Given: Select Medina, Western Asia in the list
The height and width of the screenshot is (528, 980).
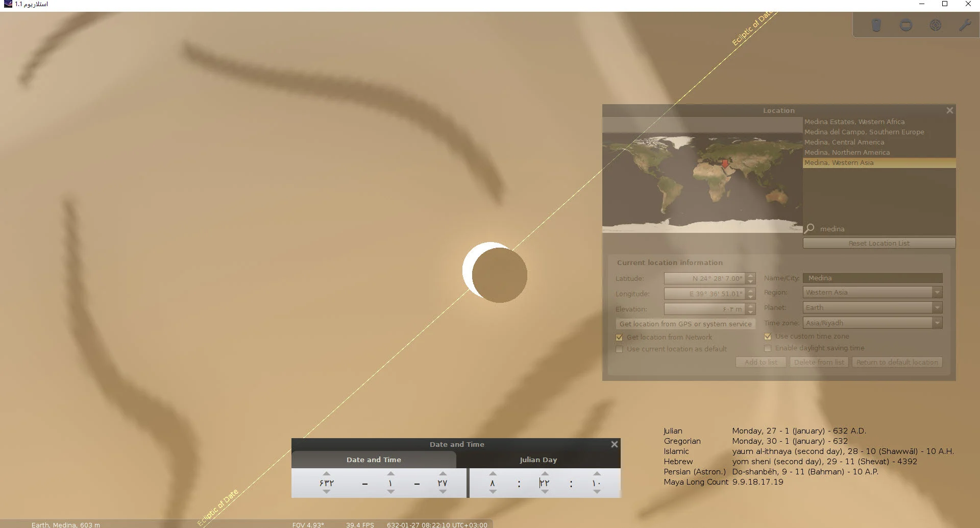Looking at the screenshot, I should 879,163.
